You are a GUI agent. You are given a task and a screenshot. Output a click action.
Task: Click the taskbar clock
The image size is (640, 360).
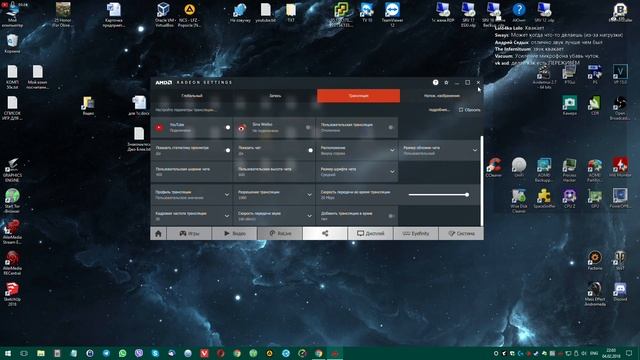pos(611,353)
